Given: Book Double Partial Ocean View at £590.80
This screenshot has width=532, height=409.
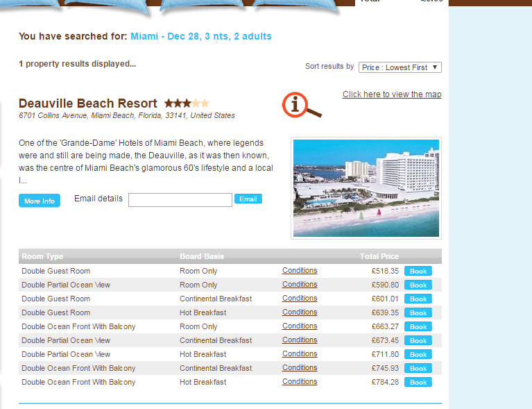Looking at the screenshot, I should coord(418,285).
